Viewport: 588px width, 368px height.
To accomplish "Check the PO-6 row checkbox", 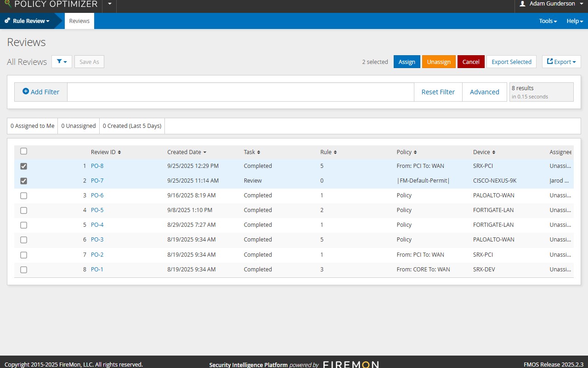I will tap(24, 195).
